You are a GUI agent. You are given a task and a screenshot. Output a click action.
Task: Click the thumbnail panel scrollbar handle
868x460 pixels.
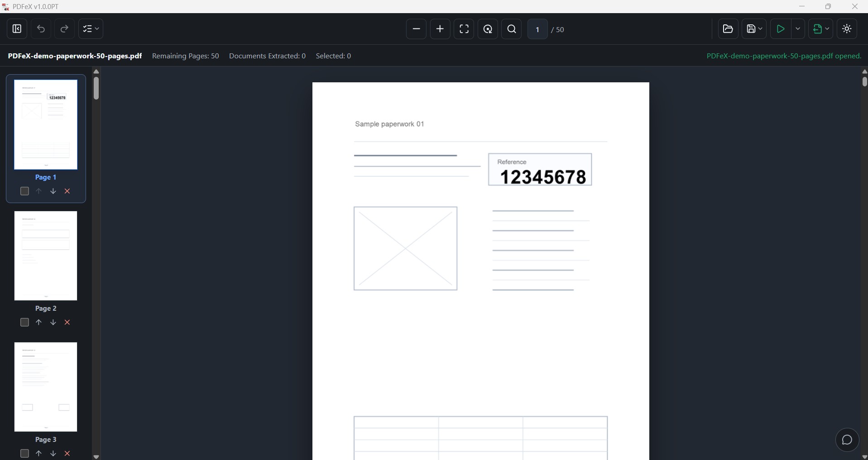[96, 88]
